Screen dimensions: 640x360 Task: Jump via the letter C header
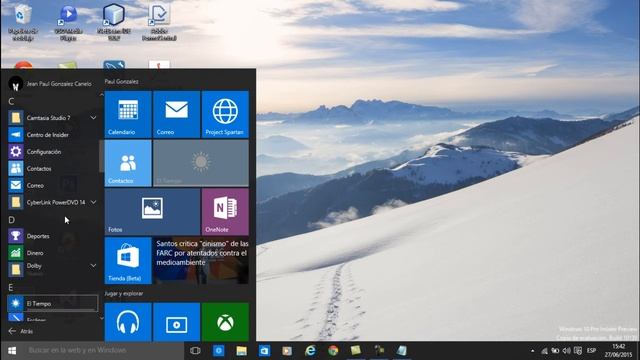point(11,101)
